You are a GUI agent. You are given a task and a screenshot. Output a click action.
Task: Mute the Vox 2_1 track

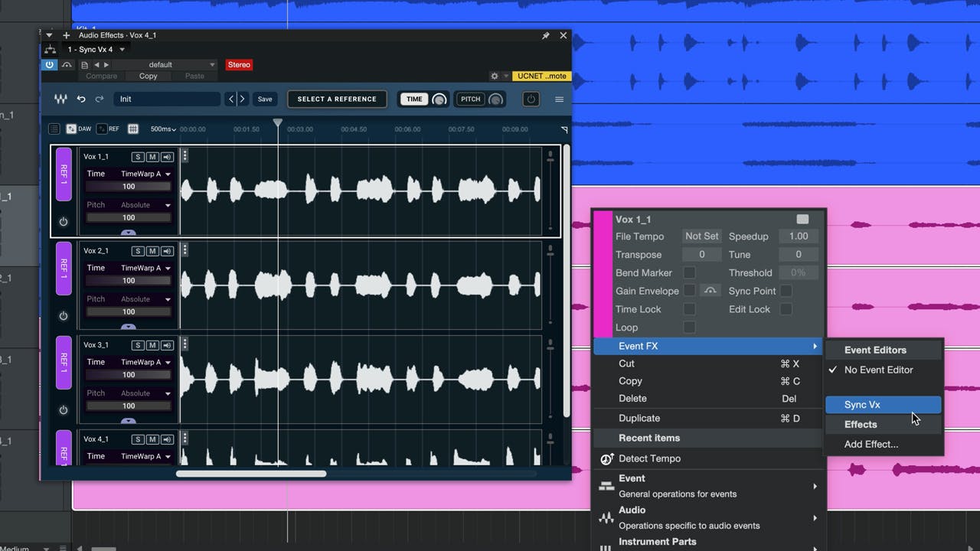pos(152,251)
